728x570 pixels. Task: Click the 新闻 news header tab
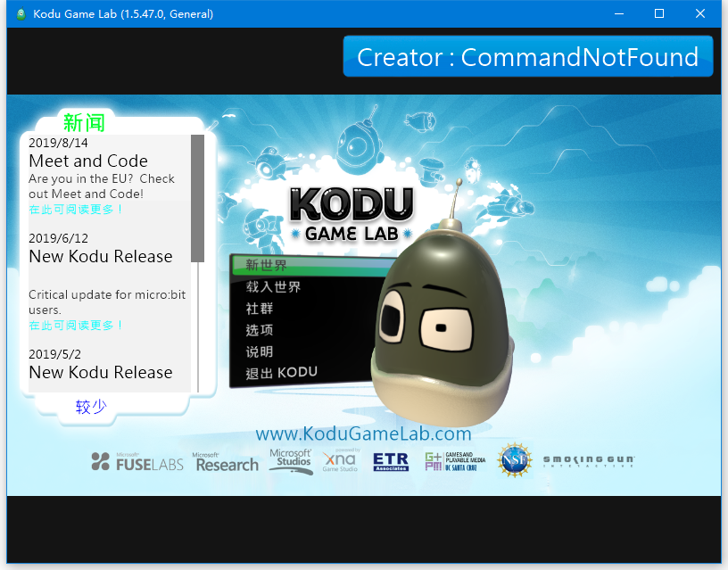(x=84, y=123)
